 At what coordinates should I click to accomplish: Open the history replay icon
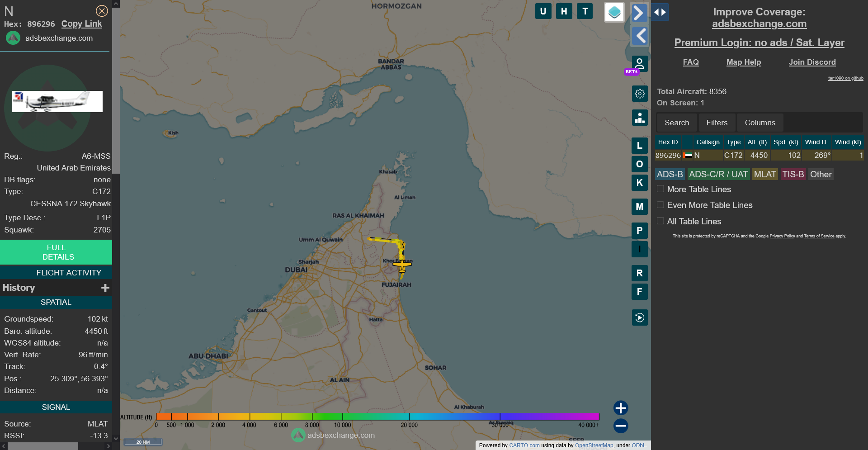[x=640, y=317]
